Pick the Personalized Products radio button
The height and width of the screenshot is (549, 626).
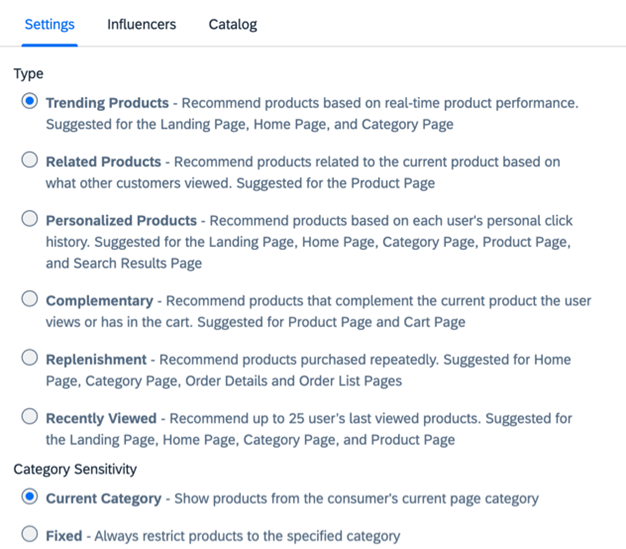(30, 218)
